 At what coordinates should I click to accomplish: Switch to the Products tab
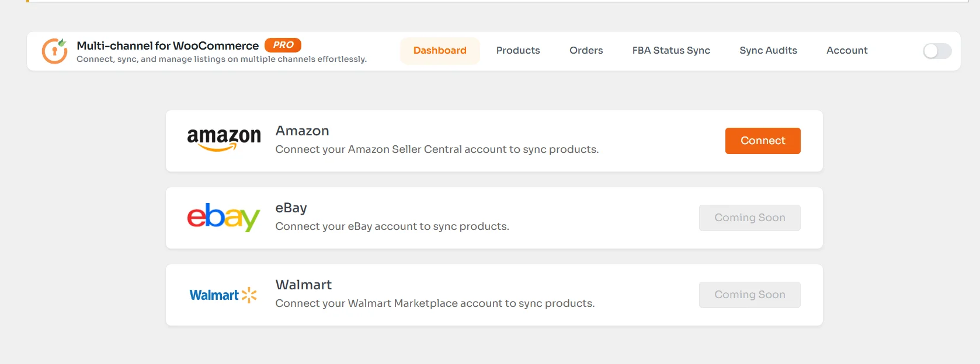[x=518, y=51]
